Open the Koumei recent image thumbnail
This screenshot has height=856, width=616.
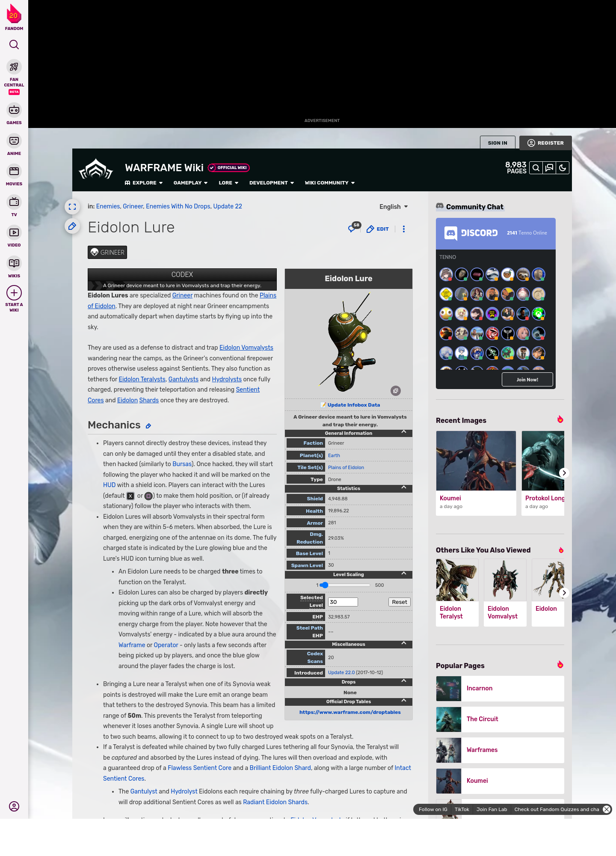(x=476, y=461)
